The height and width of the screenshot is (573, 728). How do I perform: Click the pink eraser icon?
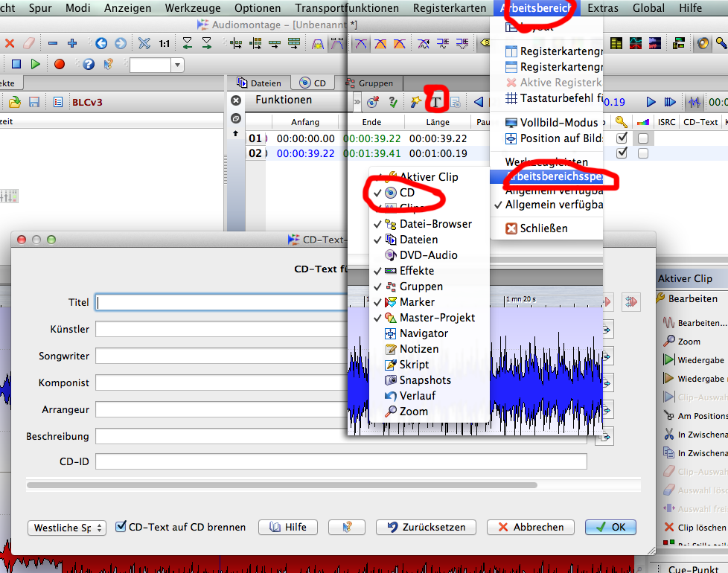29,44
